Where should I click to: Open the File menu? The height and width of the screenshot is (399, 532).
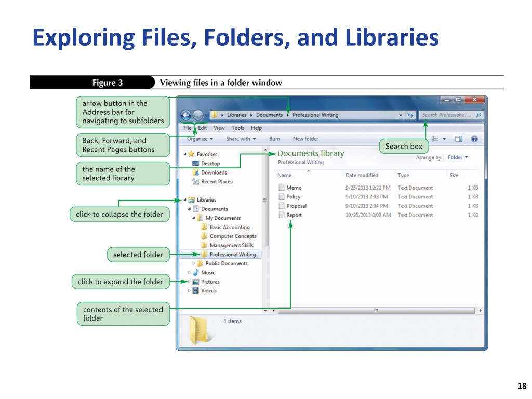(x=187, y=128)
